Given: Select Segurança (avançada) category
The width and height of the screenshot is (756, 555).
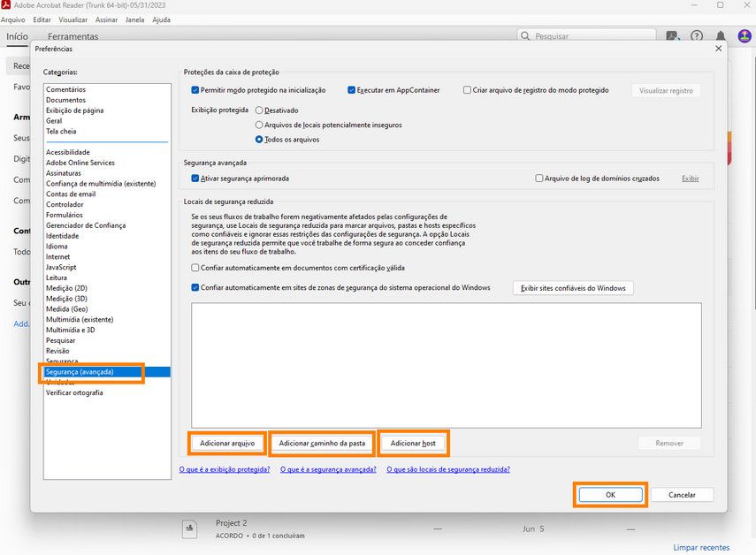Looking at the screenshot, I should point(107,372).
